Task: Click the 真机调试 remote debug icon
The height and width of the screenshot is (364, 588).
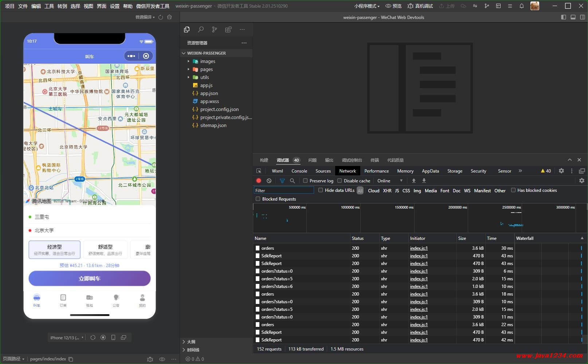Action: [411, 6]
